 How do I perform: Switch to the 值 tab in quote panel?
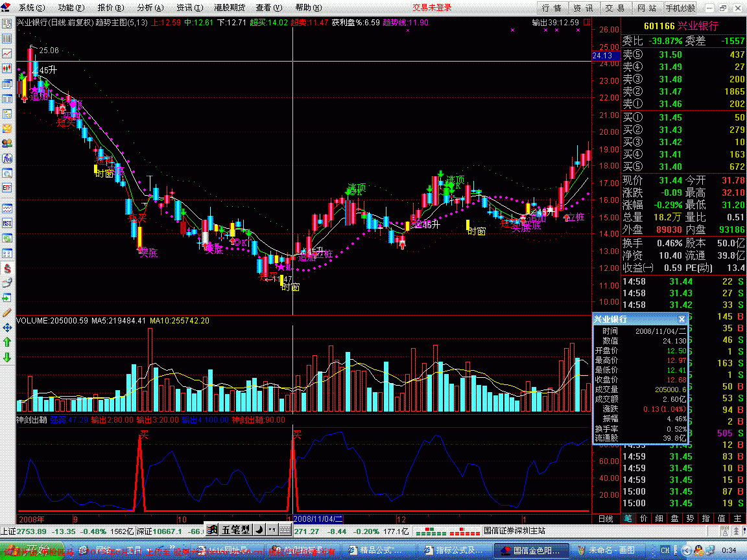click(722, 519)
